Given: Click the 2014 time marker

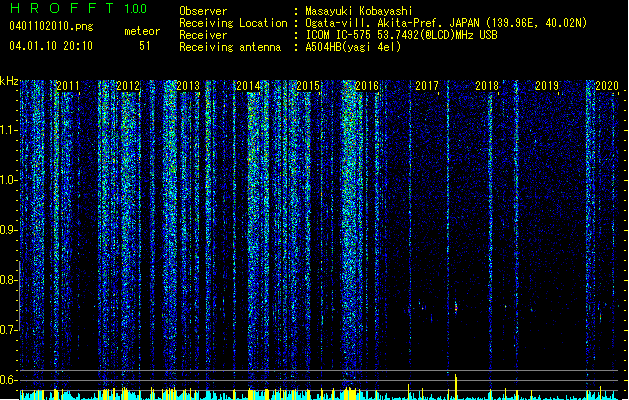Looking at the screenshot, I should click(248, 86).
